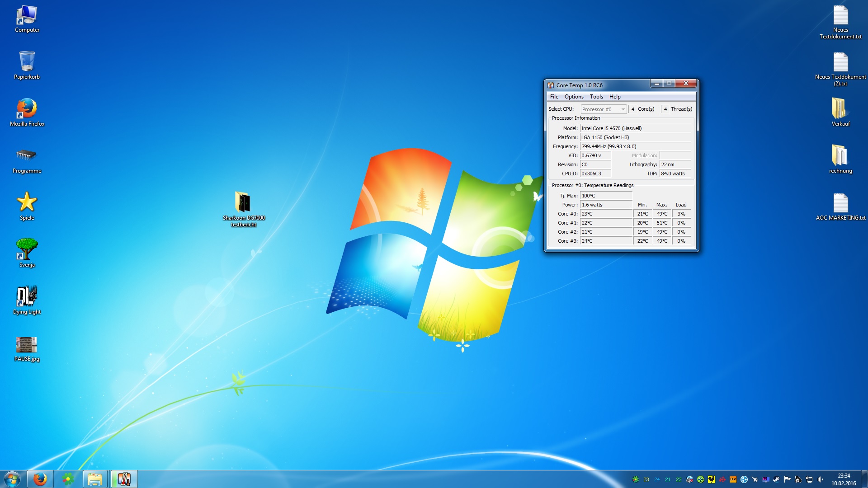Click the ICQ flower tray icon
Viewport: 868px width, 488px height.
[x=636, y=479]
